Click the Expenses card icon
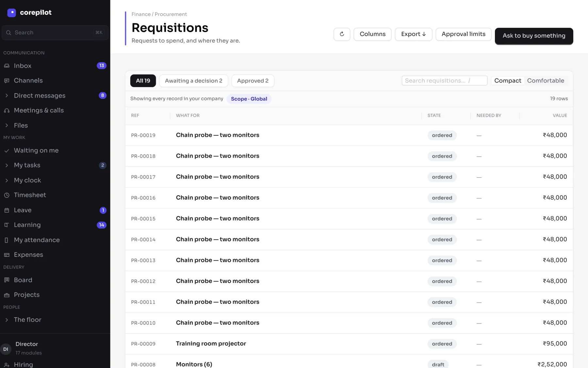 (7, 255)
